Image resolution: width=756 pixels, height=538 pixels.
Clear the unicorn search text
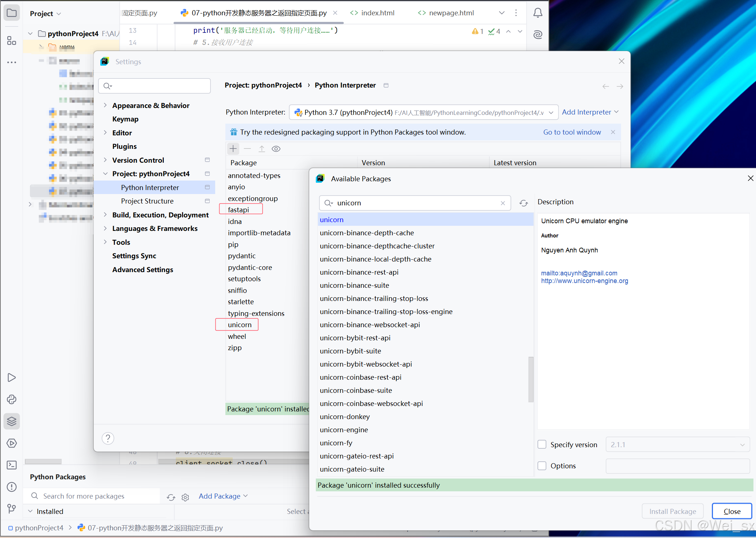(x=503, y=203)
